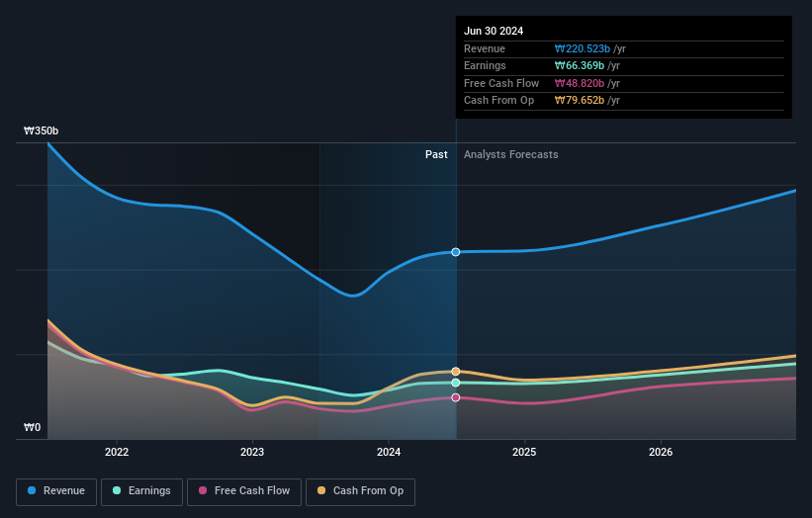Select the Cash From Op data point marker
This screenshot has height=518, width=812.
click(456, 372)
